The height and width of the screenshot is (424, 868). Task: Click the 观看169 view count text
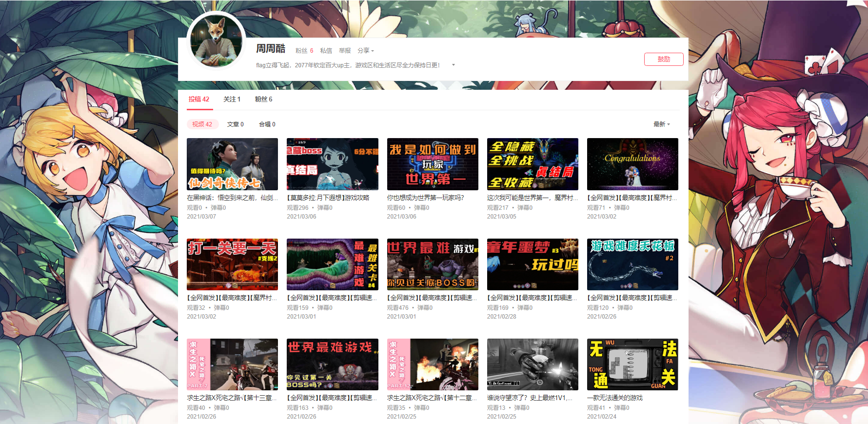pos(498,308)
